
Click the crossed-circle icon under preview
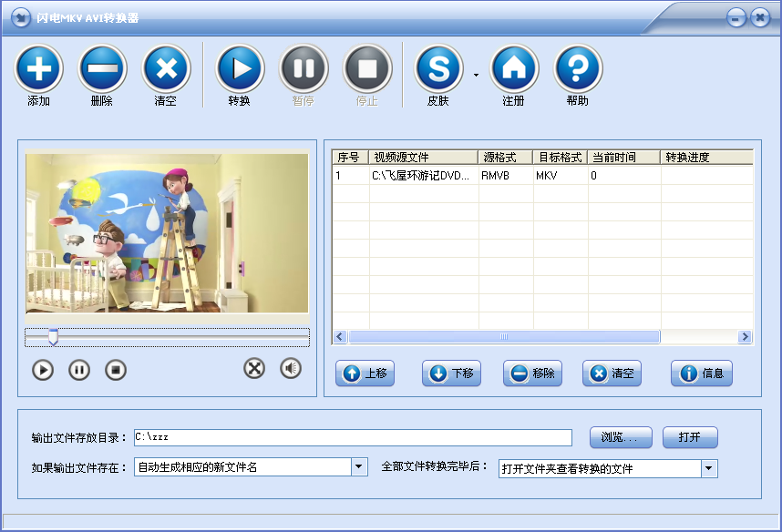(x=254, y=368)
